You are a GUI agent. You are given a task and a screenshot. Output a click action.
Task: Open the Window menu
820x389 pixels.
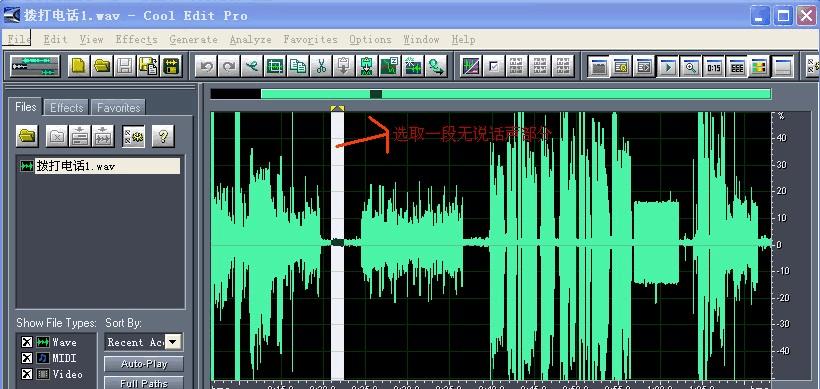coord(421,39)
